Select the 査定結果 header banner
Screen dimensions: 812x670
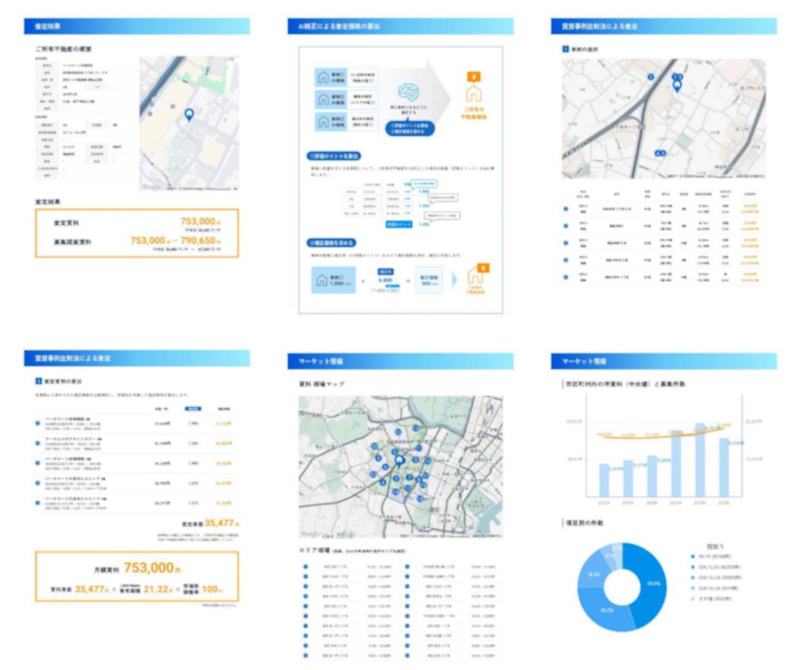click(x=137, y=26)
